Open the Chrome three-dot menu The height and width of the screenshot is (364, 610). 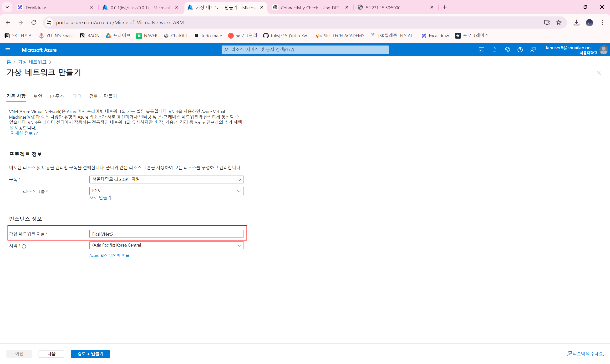coord(602,23)
